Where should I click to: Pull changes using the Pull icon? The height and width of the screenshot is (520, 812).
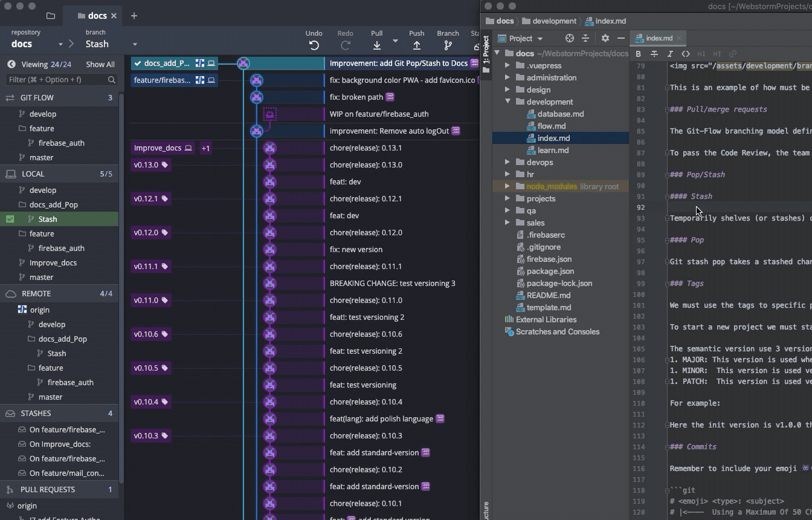[376, 45]
